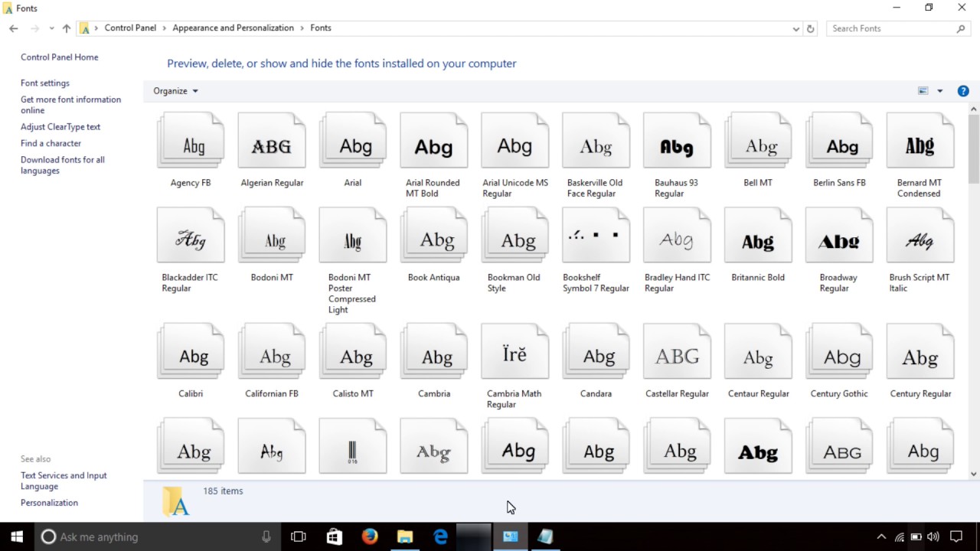Expand chevron after Control Panel breadcrumb
Viewport: 980px width, 551px height.
(x=165, y=28)
